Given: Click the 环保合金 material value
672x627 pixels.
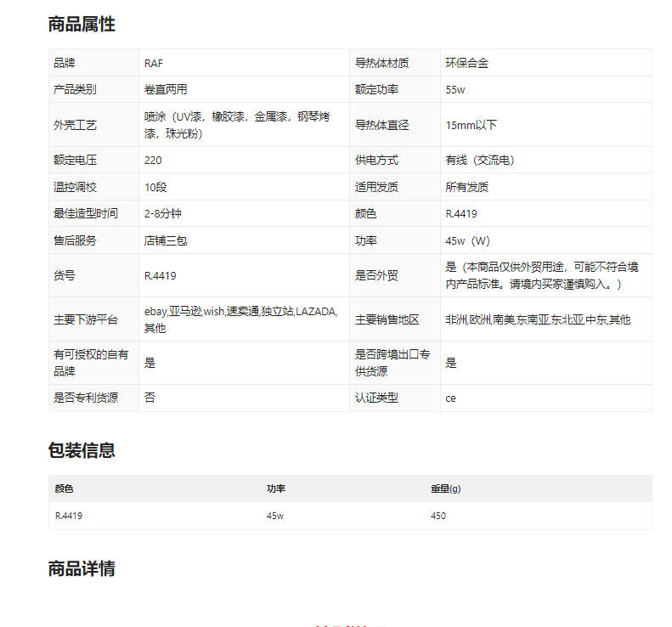Looking at the screenshot, I should tap(466, 63).
